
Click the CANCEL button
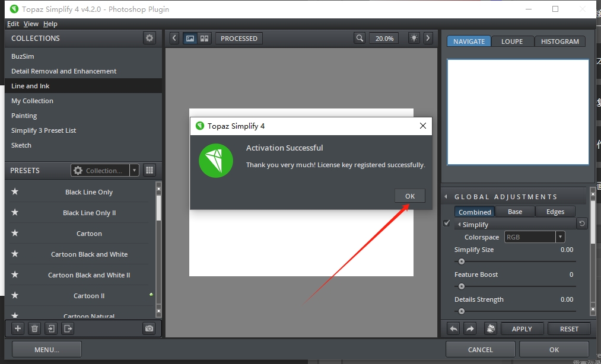coord(480,349)
